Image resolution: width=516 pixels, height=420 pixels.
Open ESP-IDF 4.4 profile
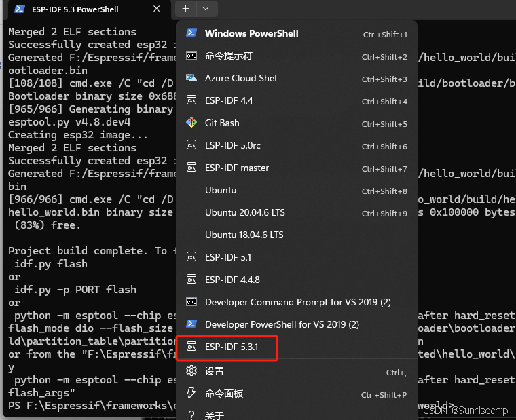click(x=297, y=100)
